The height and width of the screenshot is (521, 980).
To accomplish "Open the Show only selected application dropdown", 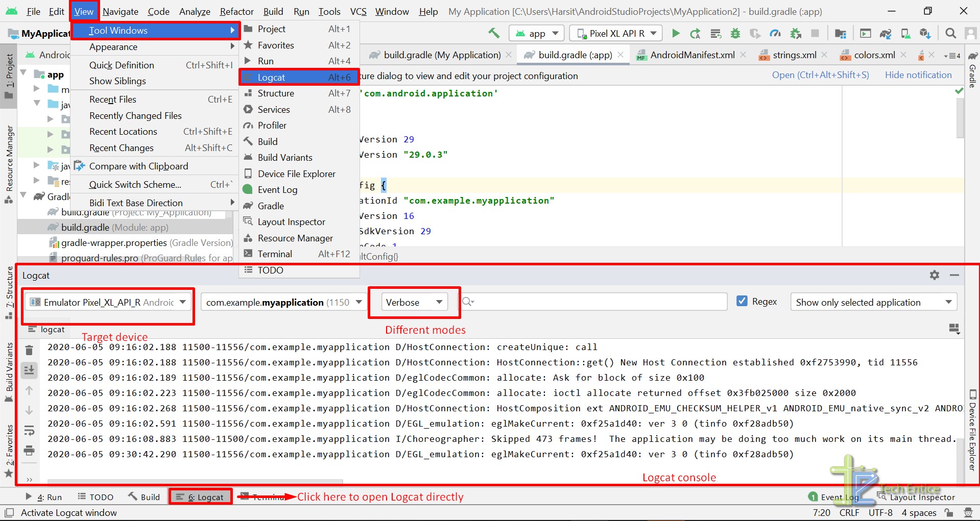I will pos(873,302).
